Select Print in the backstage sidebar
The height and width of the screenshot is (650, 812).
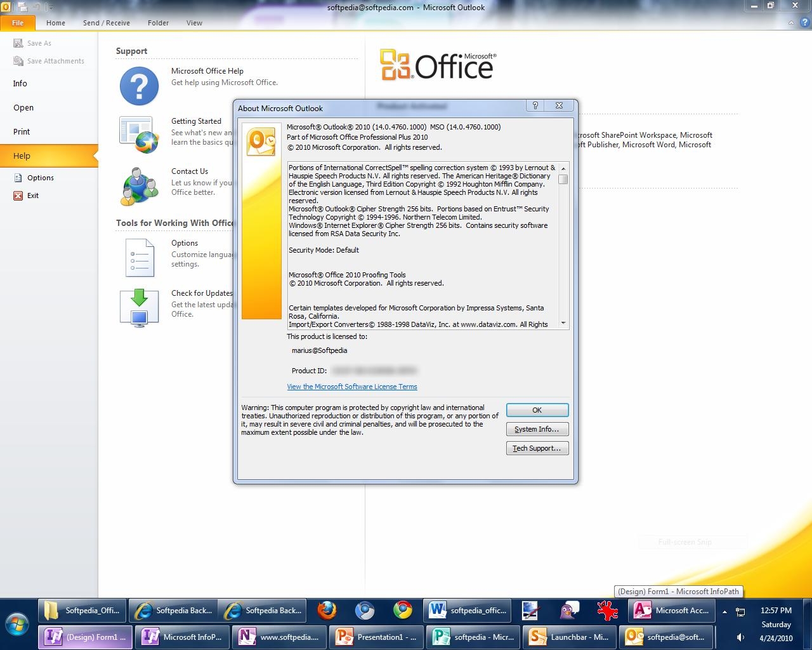22,131
